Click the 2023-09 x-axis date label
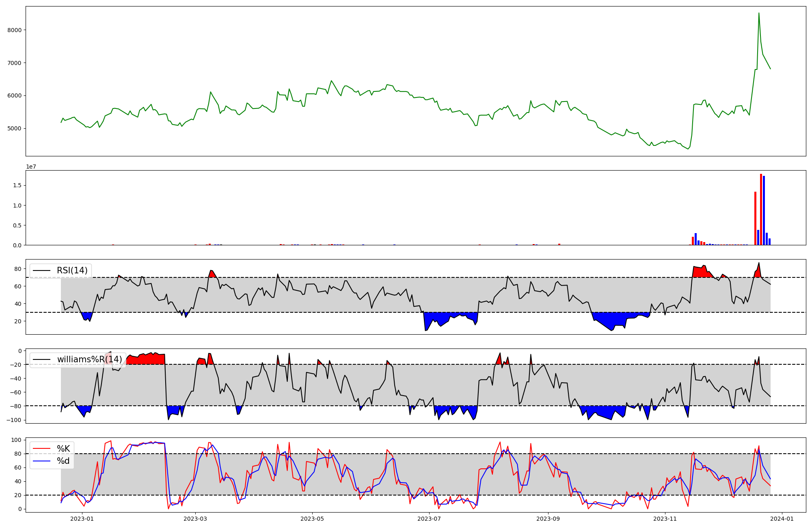This screenshot has height=528, width=812. (x=548, y=519)
